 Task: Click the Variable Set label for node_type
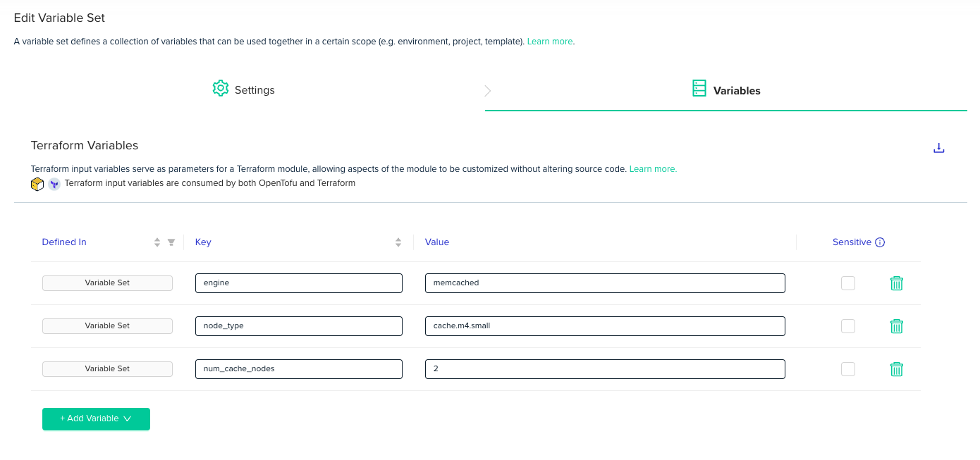tap(107, 326)
